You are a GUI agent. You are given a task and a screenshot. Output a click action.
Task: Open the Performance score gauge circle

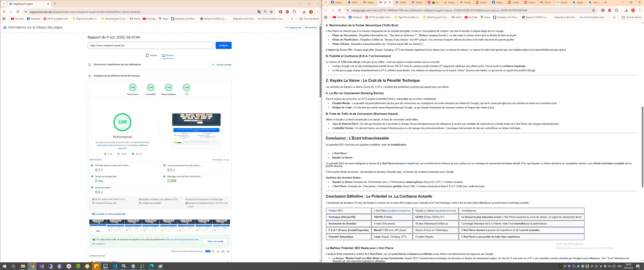click(x=133, y=87)
